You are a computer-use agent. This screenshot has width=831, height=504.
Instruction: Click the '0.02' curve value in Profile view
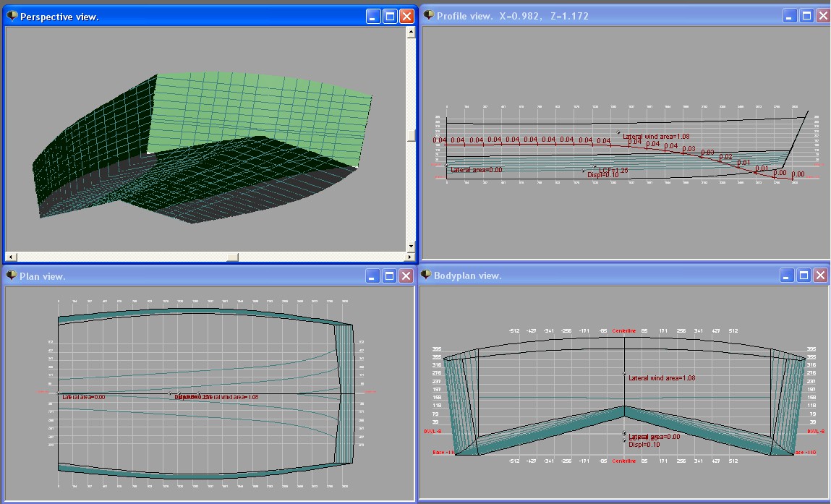[726, 157]
